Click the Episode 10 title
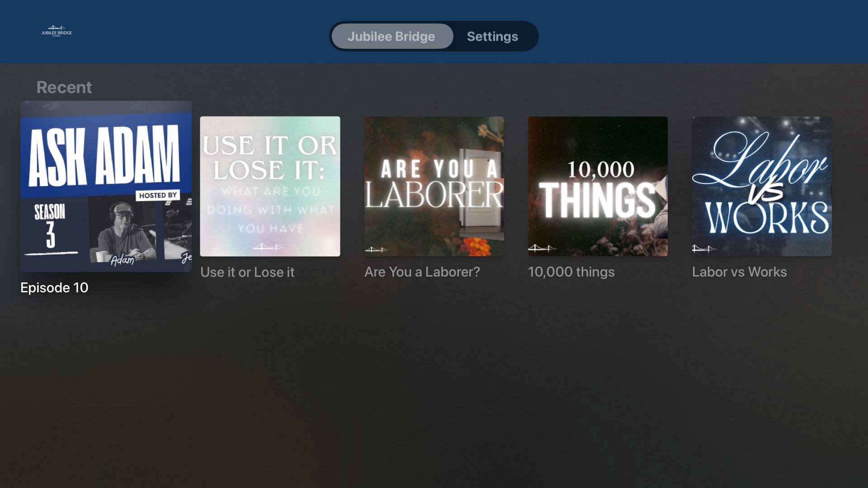The image size is (868, 488). pos(54,288)
